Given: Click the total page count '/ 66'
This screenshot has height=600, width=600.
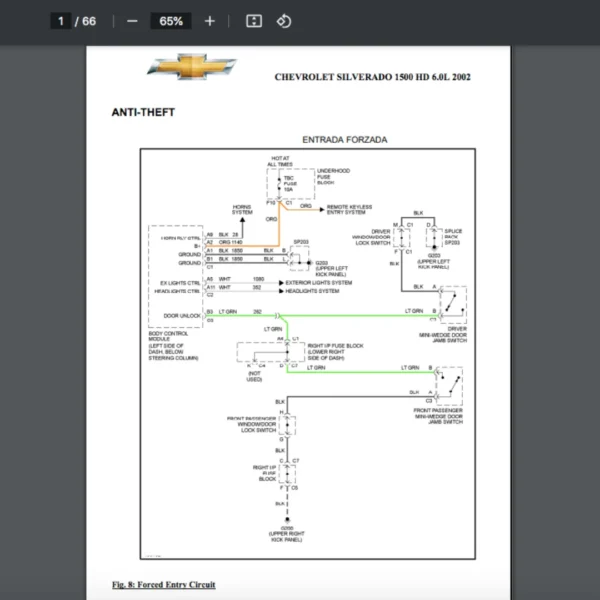Looking at the screenshot, I should click(85, 21).
